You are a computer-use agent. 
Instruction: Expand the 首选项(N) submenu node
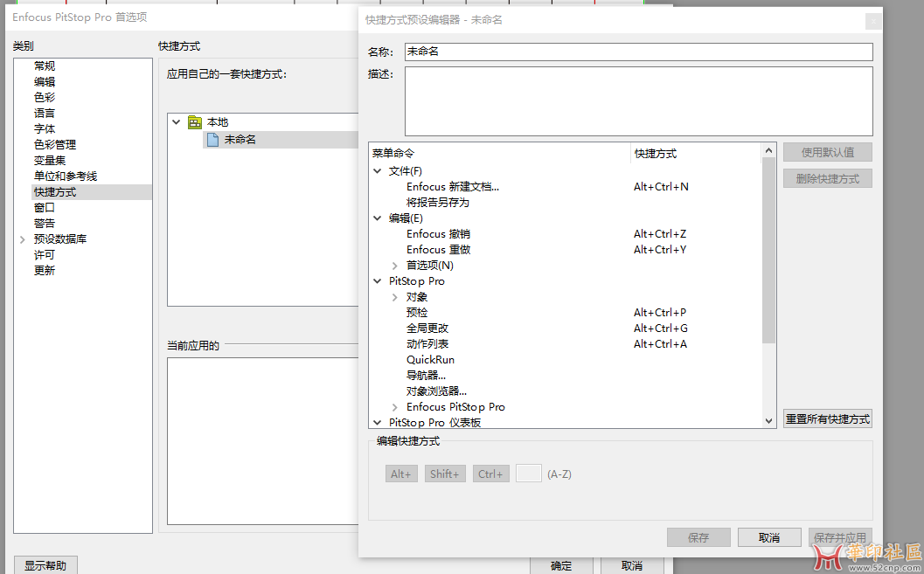coord(395,266)
